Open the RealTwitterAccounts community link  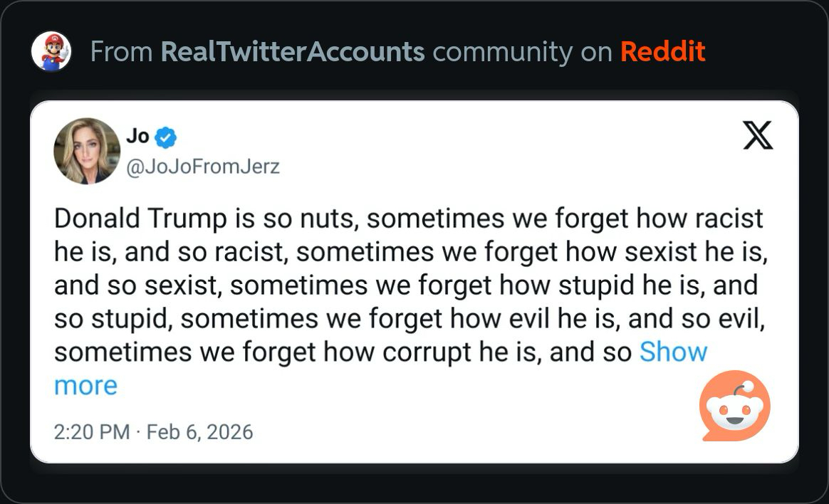(x=293, y=51)
